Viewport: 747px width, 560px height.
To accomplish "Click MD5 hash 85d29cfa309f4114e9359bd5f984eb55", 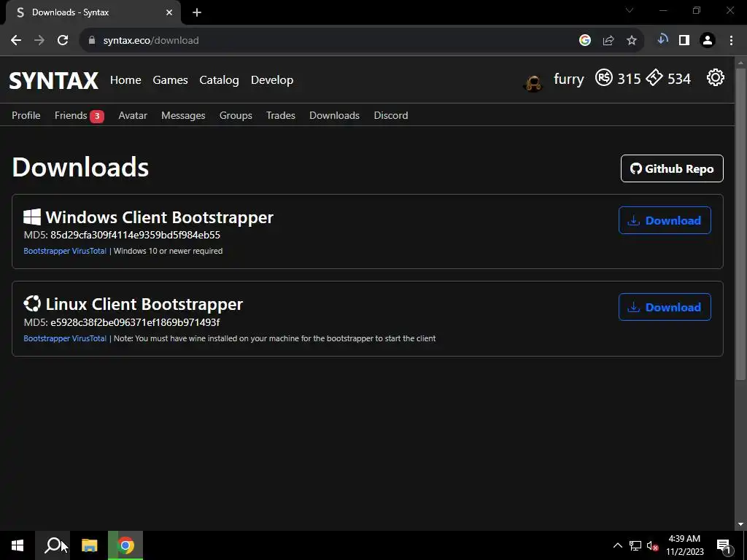I will (x=135, y=236).
